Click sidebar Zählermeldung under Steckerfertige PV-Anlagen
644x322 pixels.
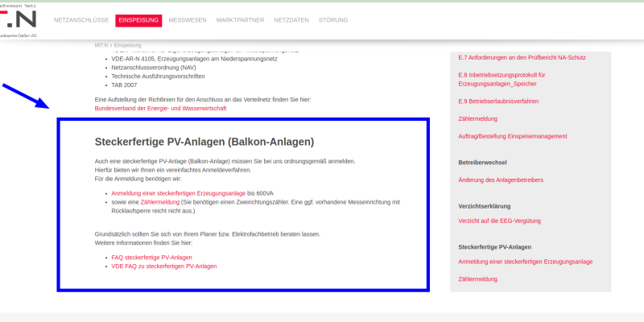click(x=477, y=279)
